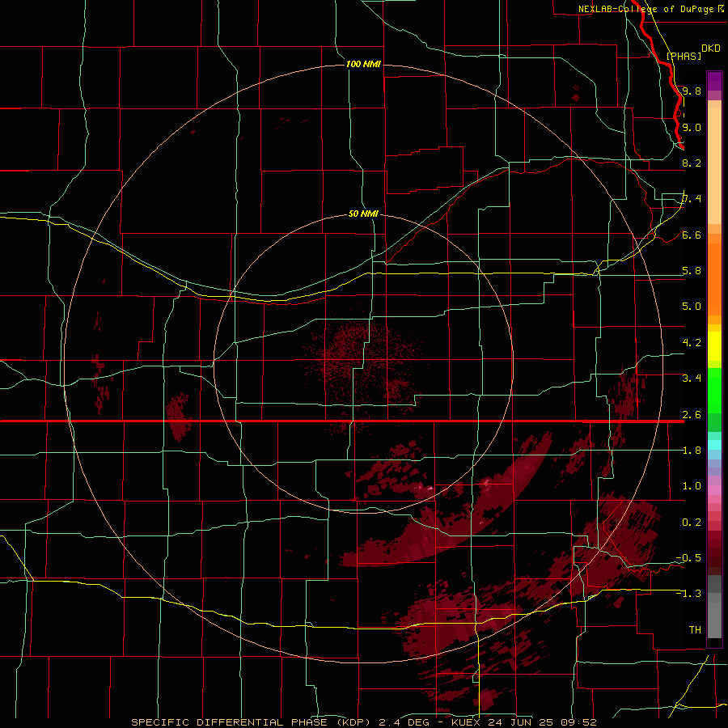Viewport: 728px width, 728px height.
Task: Click the TH label on the color scale
Action: pos(695,630)
